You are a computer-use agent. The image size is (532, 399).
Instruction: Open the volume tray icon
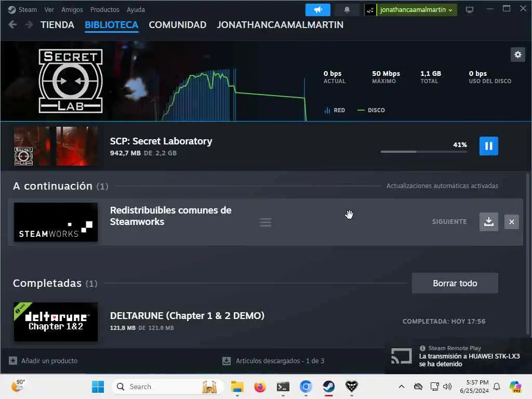point(447,387)
